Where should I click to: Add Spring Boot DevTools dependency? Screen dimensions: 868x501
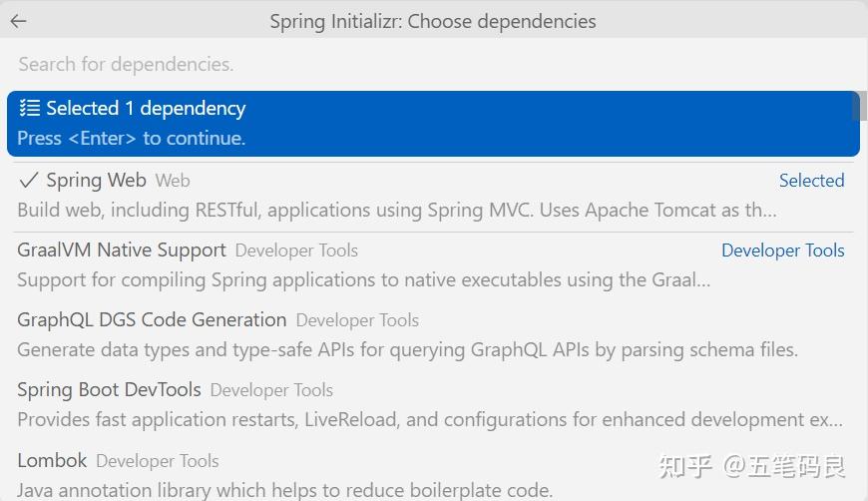[x=109, y=390]
